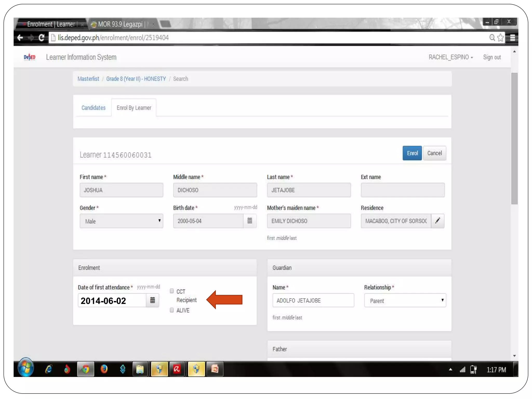The image size is (532, 399).
Task: Expand the RACHEL_ESPINO user menu
Action: pyautogui.click(x=450, y=57)
